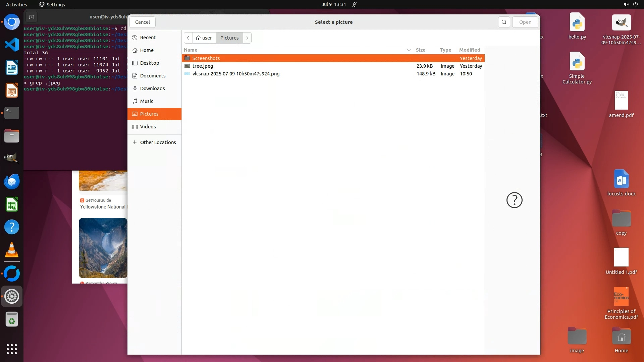
Task: Click the back chevron in path bar
Action: [x=188, y=38]
